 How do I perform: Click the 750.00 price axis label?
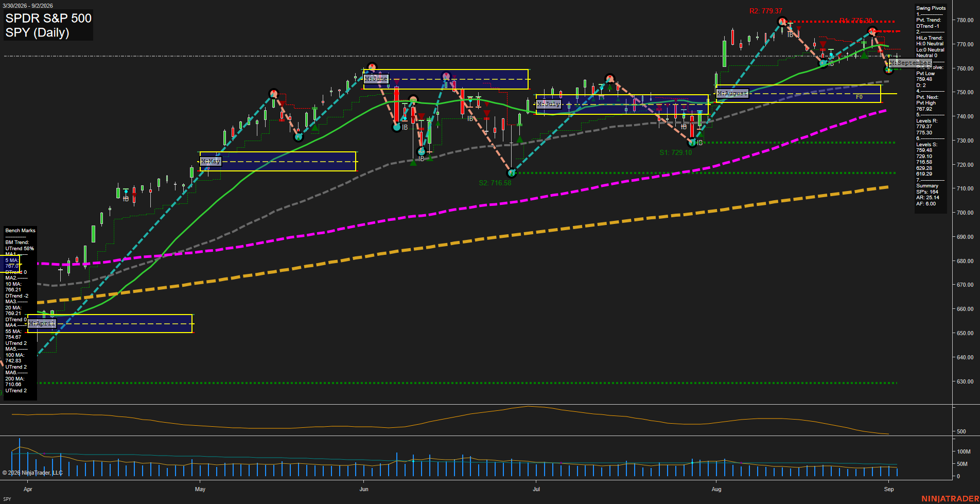click(965, 92)
